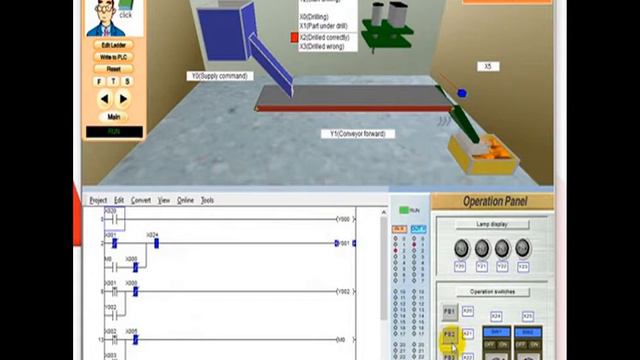Click the Y20 lamp label
640x360 pixels.
point(460,267)
